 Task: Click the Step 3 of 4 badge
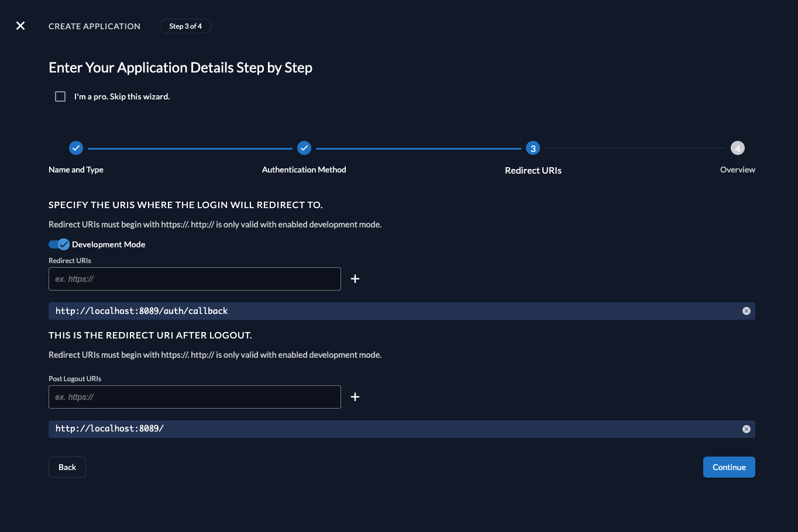coord(185,26)
